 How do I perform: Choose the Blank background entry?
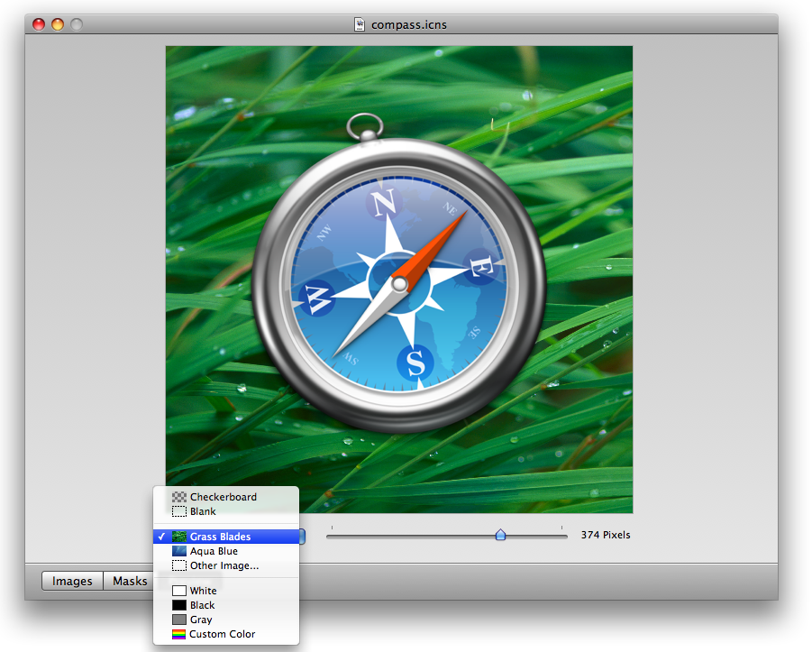coord(226,511)
